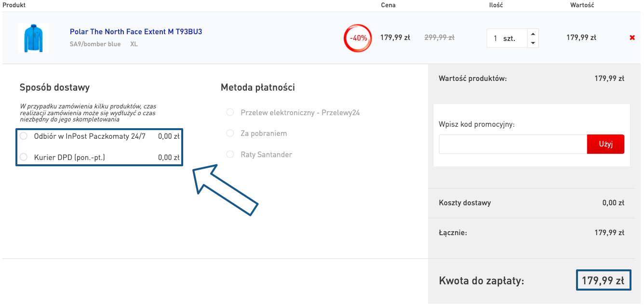Click the crossed-out 299,99 zł price
The width and height of the screenshot is (644, 306).
439,38
